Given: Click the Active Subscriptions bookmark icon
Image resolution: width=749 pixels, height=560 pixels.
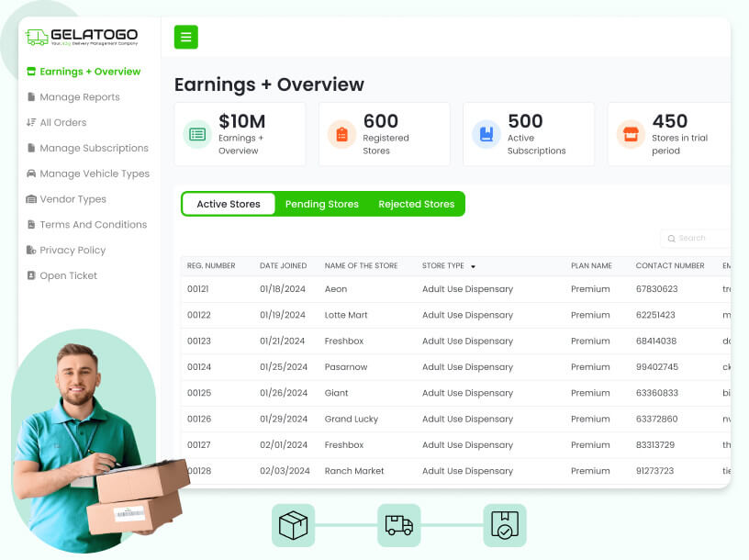Looking at the screenshot, I should coord(486,134).
